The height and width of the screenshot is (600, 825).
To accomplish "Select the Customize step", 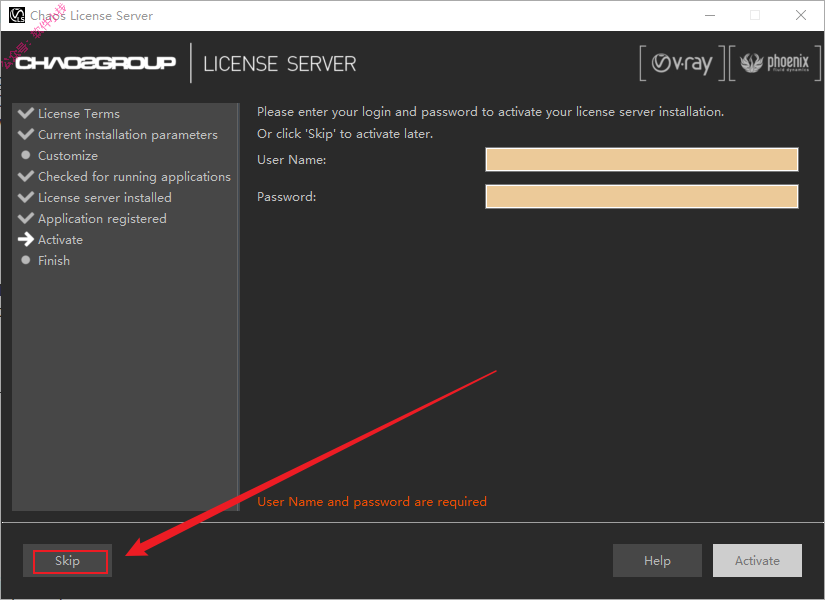I will pyautogui.click(x=68, y=156).
